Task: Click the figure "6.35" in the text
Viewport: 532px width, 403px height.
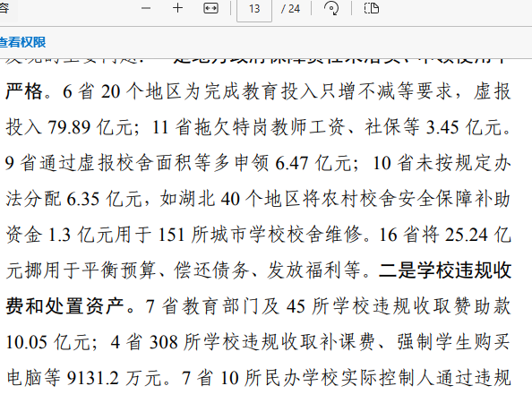Action: pos(83,199)
